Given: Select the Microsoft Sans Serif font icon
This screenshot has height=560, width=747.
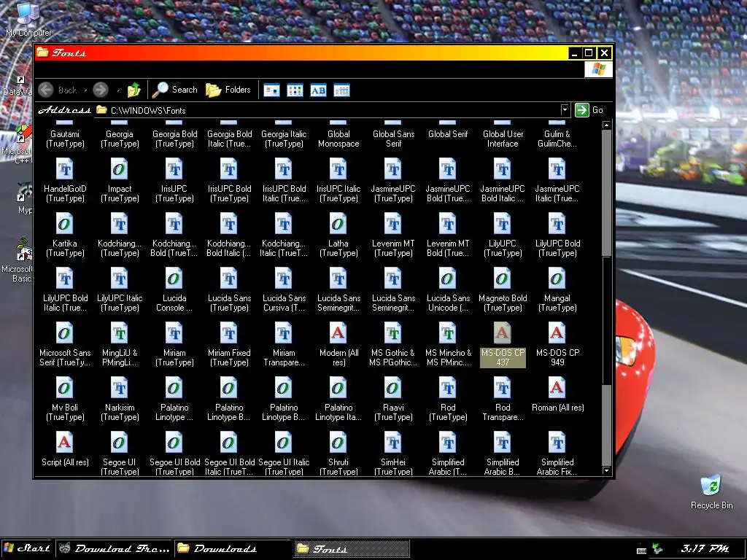Looking at the screenshot, I should pos(65,333).
